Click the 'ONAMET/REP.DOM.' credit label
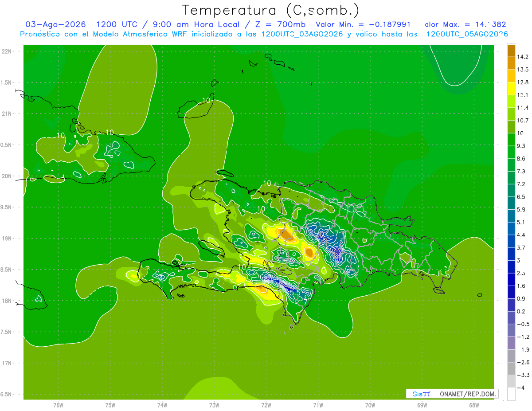 468,394
